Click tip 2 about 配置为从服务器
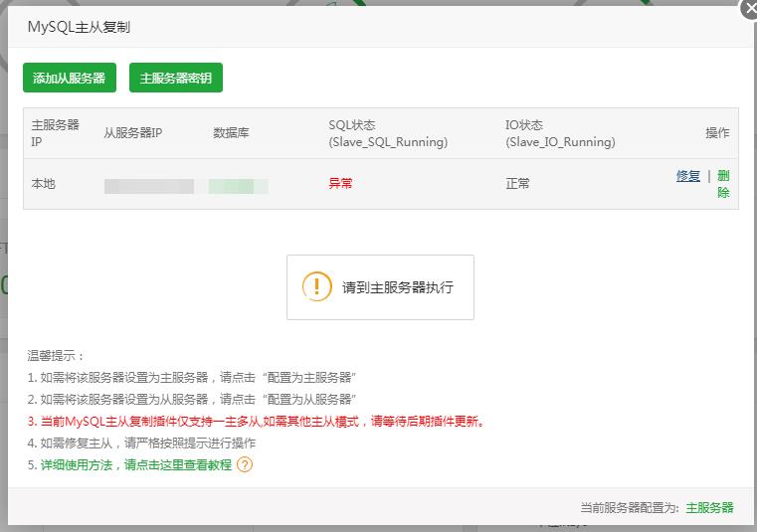The height and width of the screenshot is (532, 757). (x=192, y=399)
